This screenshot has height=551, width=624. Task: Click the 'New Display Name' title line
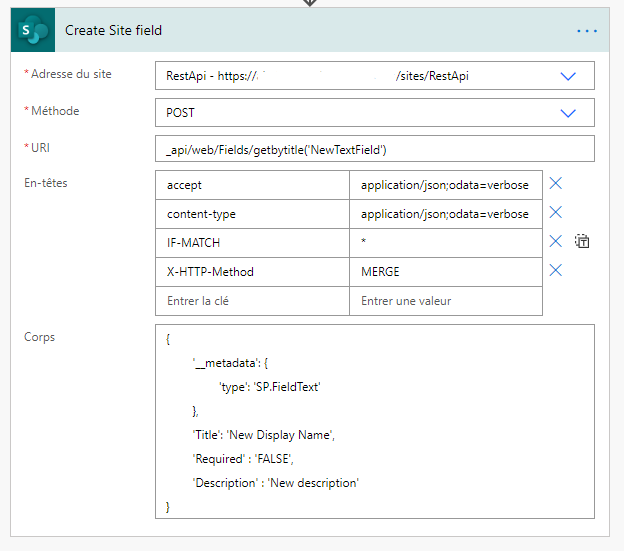(263, 435)
